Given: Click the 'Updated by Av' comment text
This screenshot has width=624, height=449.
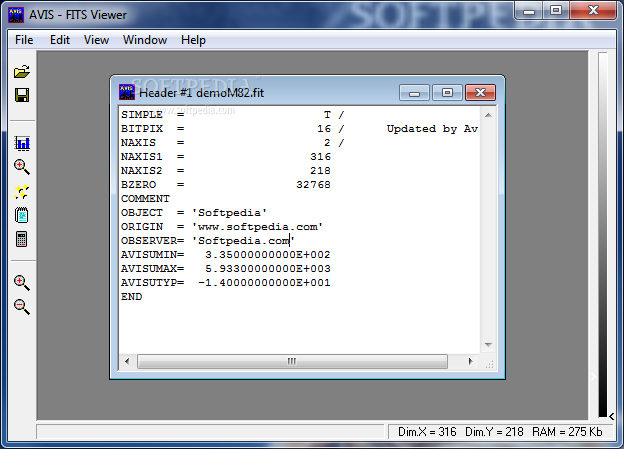Looking at the screenshot, I should coord(432,129).
